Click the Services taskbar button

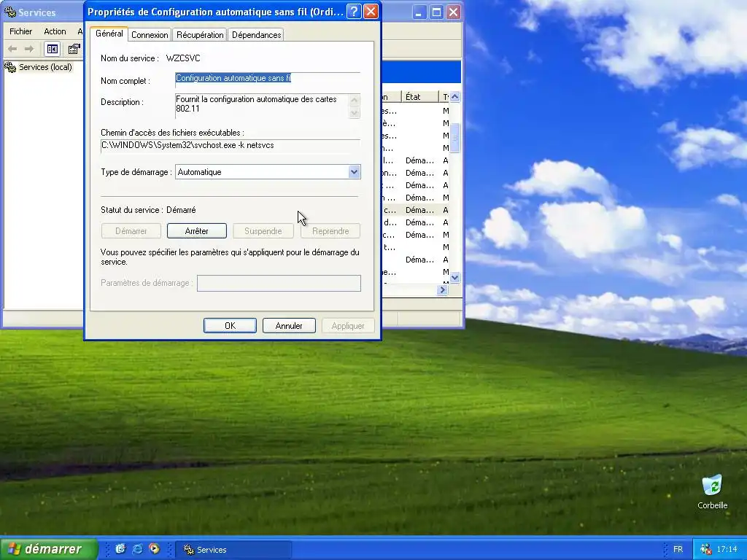click(233, 550)
